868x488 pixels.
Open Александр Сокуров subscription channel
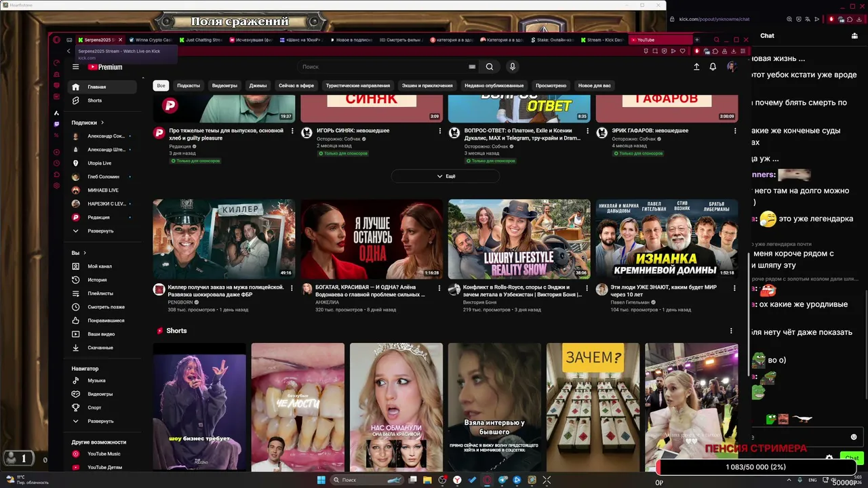(x=104, y=136)
